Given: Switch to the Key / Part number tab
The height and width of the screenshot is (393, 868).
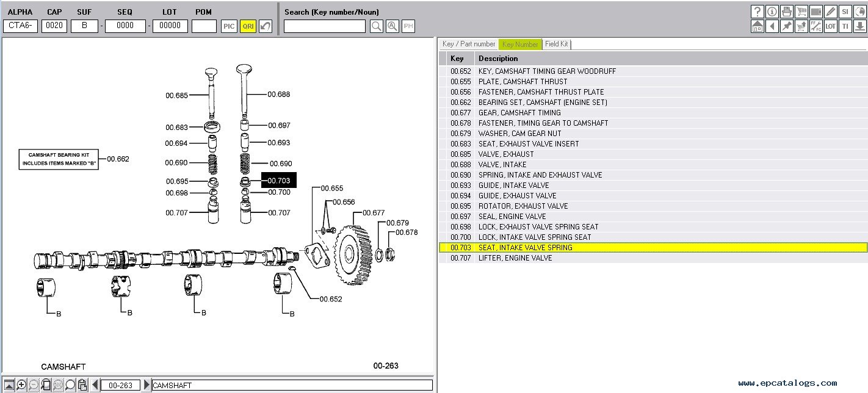Looking at the screenshot, I should coord(469,44).
